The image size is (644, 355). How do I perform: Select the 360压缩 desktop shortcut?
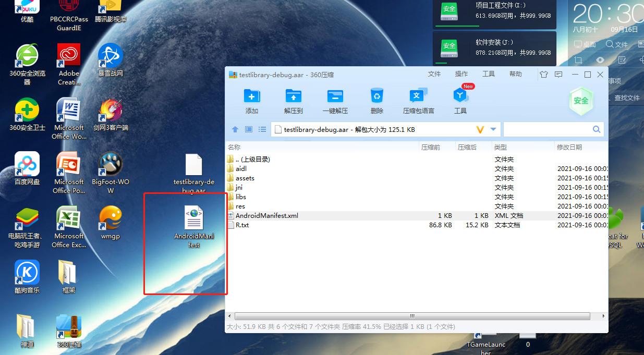[x=69, y=331]
